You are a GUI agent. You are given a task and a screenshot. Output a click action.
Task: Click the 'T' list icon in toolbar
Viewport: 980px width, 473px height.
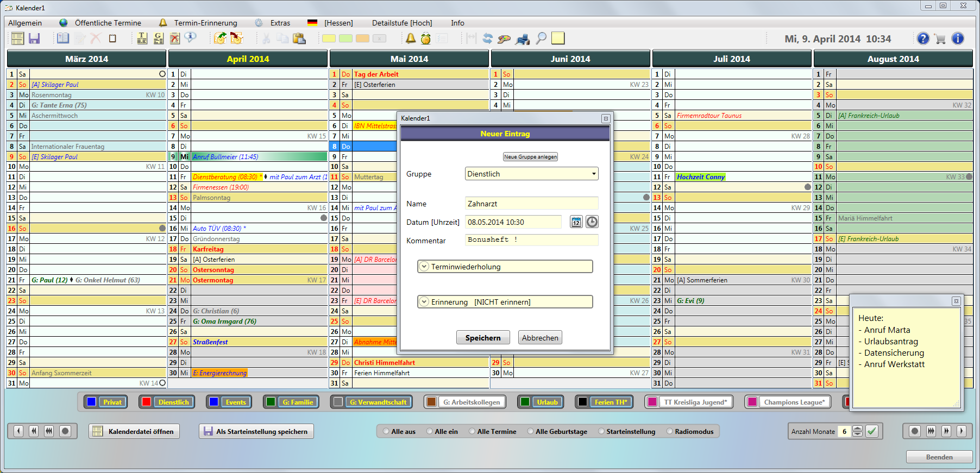pos(142,39)
